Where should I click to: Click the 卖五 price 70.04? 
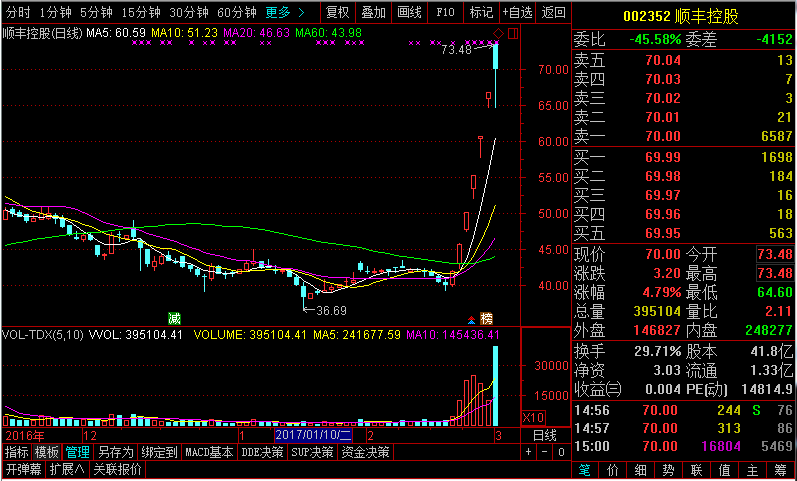pyautogui.click(x=663, y=61)
